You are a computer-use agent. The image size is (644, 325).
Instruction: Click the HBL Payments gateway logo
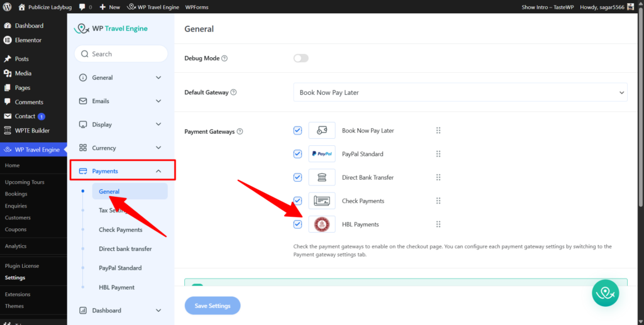[x=321, y=224]
